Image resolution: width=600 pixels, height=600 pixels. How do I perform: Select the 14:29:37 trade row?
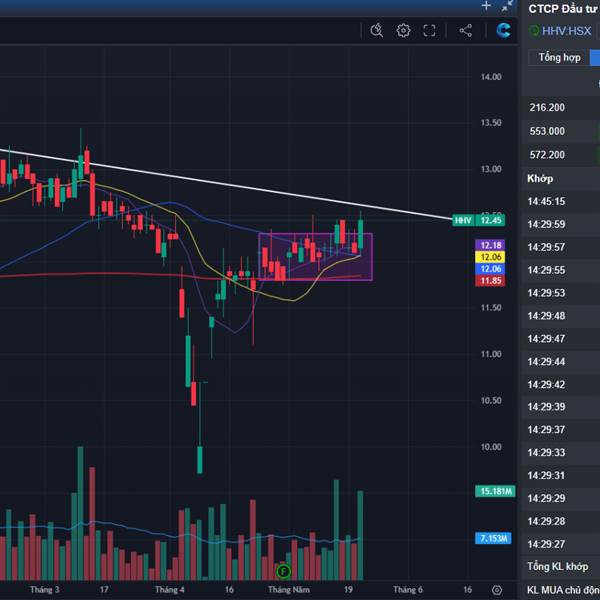tap(561, 430)
